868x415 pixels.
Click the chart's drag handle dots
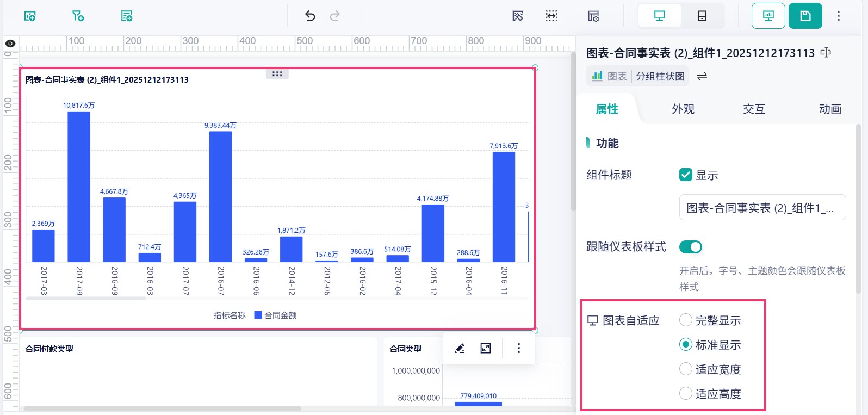[x=277, y=74]
